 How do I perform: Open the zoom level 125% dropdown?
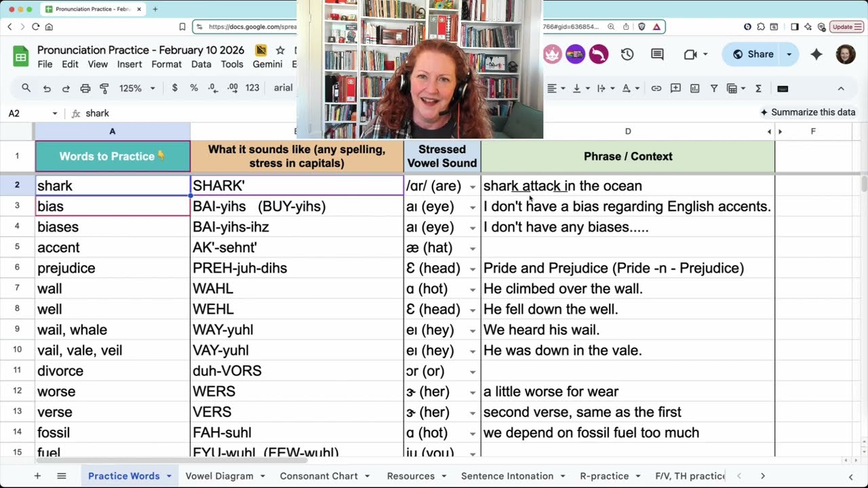click(x=138, y=88)
